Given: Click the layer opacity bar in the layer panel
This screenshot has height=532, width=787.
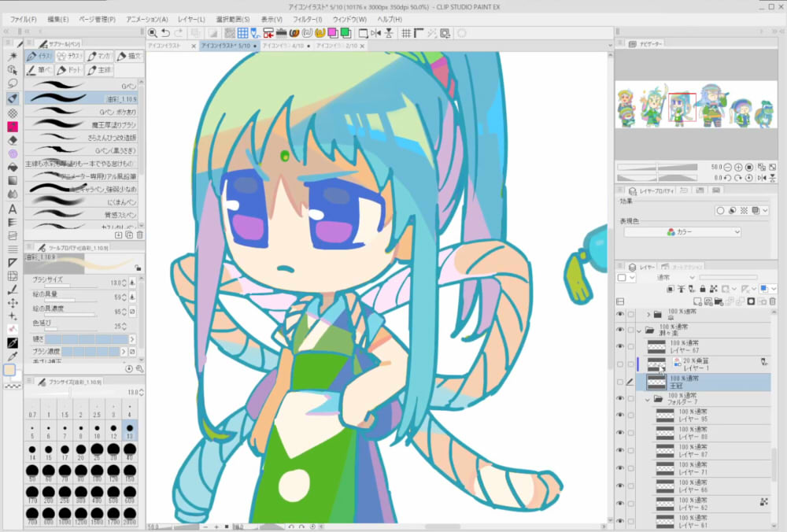Looking at the screenshot, I should (x=728, y=278).
